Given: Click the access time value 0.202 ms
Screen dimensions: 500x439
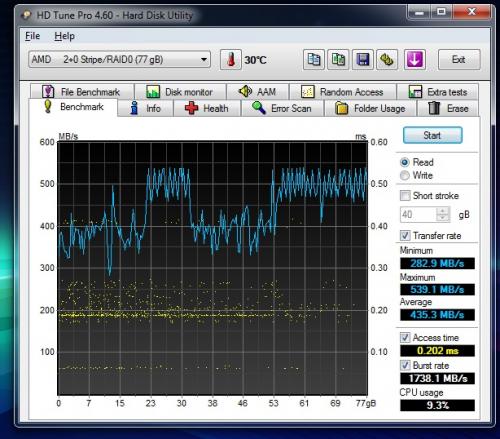Looking at the screenshot, I should [437, 351].
